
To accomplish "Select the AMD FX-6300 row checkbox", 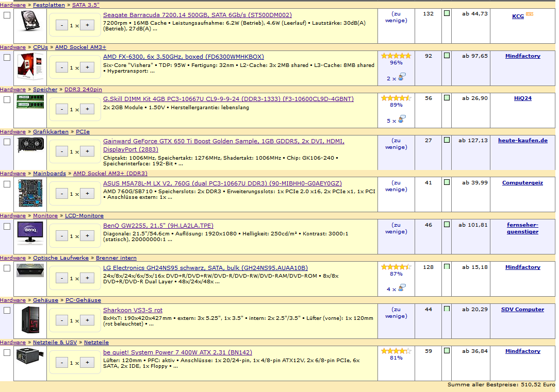I will 7,57.
